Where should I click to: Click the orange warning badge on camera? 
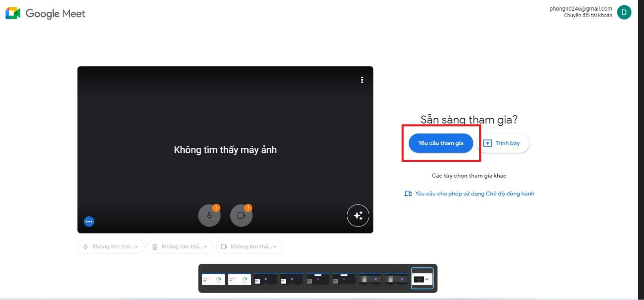click(x=248, y=208)
